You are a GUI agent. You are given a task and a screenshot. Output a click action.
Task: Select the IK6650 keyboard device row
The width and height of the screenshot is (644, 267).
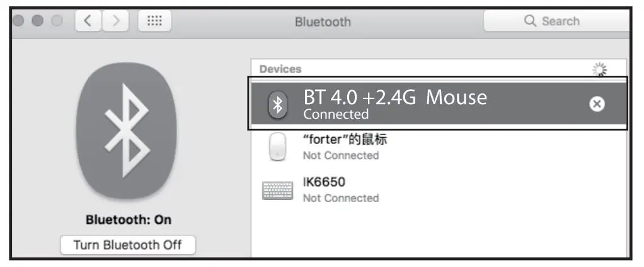441,190
